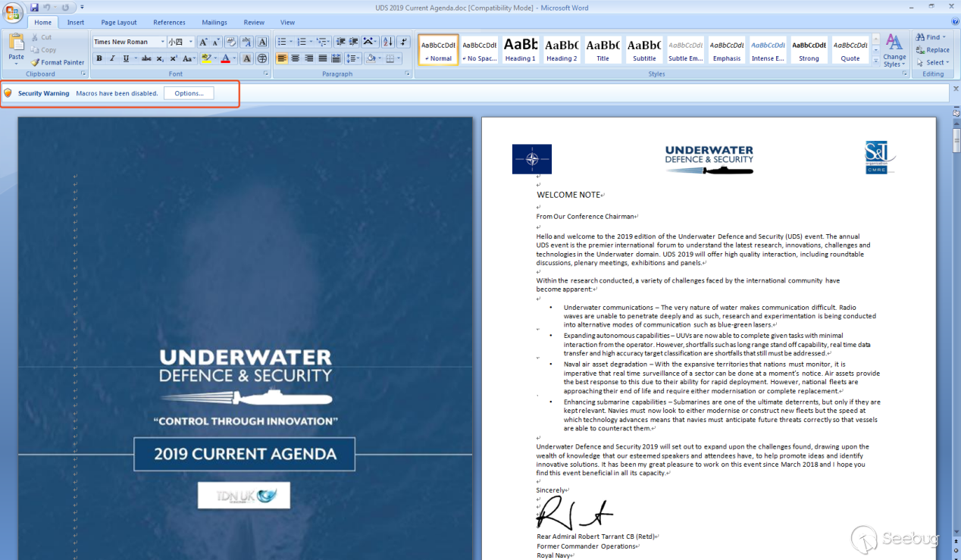The width and height of the screenshot is (961, 560).
Task: Click the Superscript icon
Action: pyautogui.click(x=174, y=58)
